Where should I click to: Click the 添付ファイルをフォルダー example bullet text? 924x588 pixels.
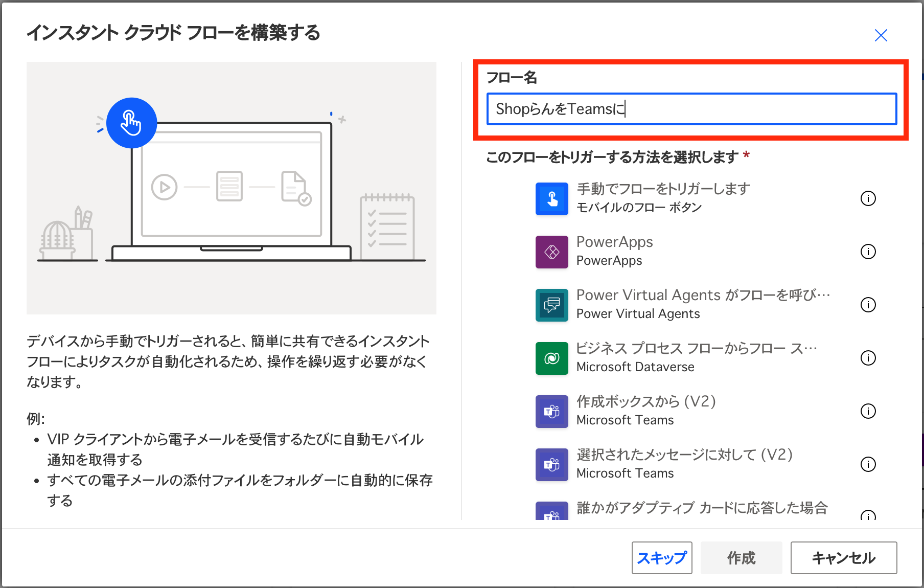pos(240,490)
